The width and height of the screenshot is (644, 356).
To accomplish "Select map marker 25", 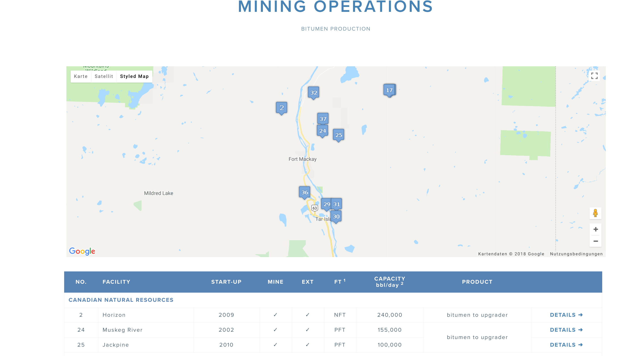I will pos(338,135).
